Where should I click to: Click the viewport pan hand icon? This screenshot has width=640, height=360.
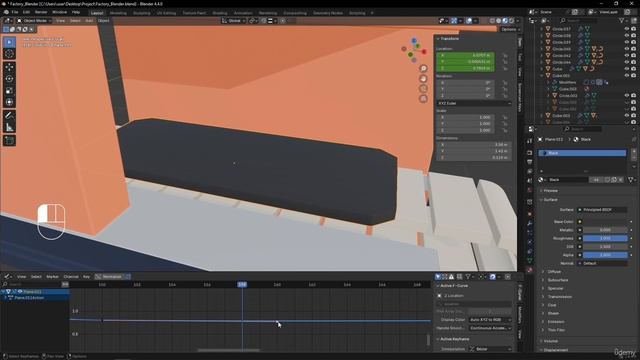click(x=423, y=79)
